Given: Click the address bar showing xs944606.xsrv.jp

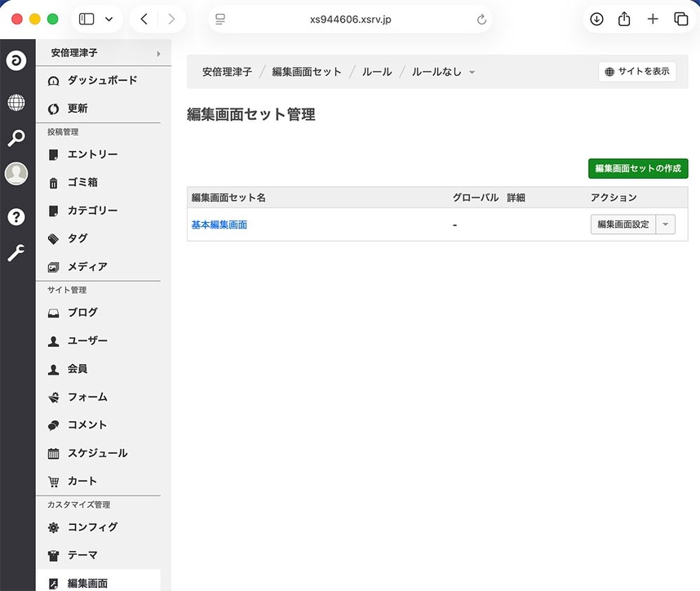Looking at the screenshot, I should [349, 18].
